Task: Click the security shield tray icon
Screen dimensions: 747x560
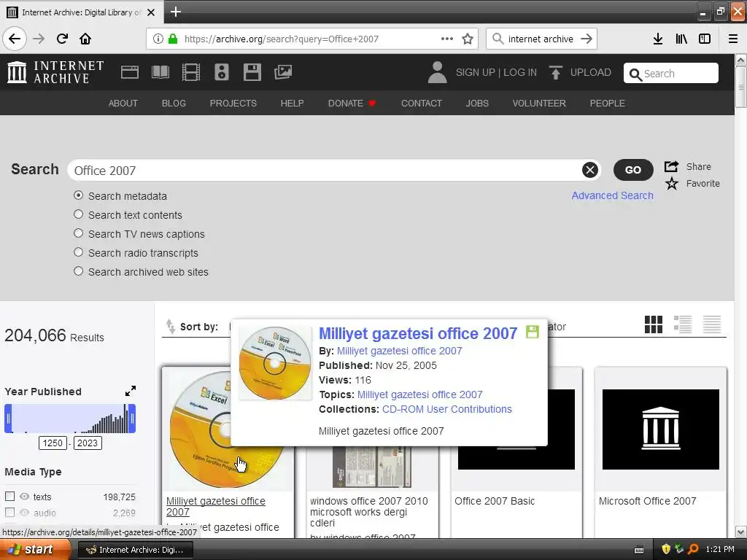Action: coord(666,549)
